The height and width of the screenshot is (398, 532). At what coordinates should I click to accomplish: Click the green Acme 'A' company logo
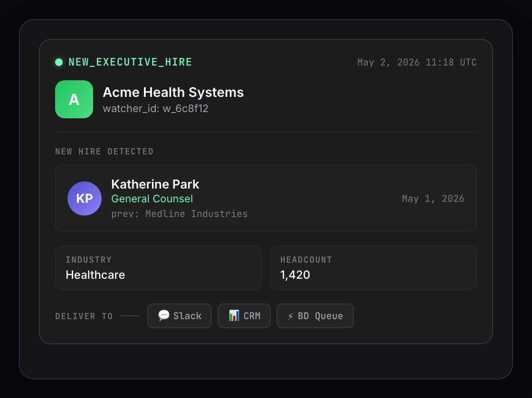[x=74, y=99]
